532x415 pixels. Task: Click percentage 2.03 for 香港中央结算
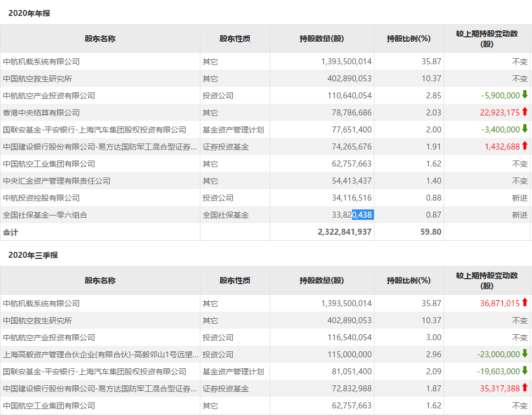coord(434,113)
